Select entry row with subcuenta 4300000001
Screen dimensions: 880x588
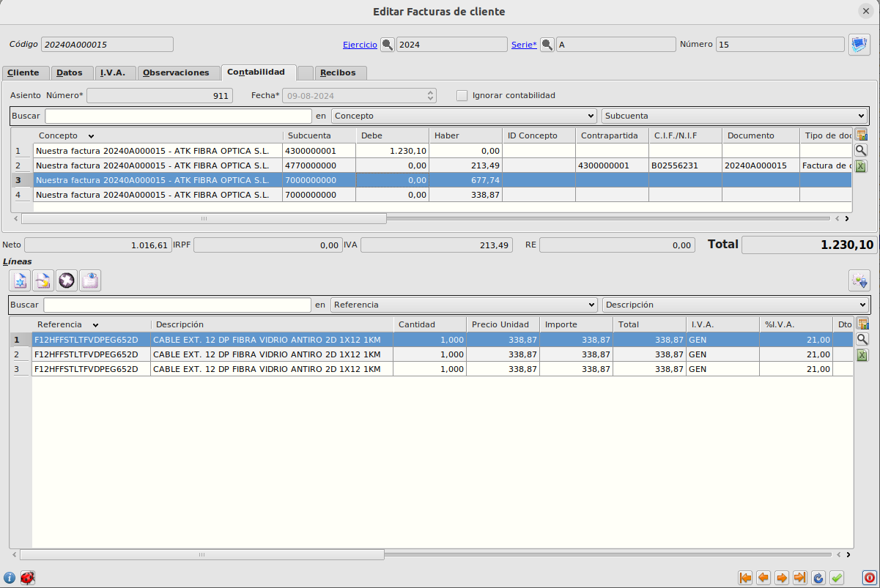pyautogui.click(x=442, y=151)
